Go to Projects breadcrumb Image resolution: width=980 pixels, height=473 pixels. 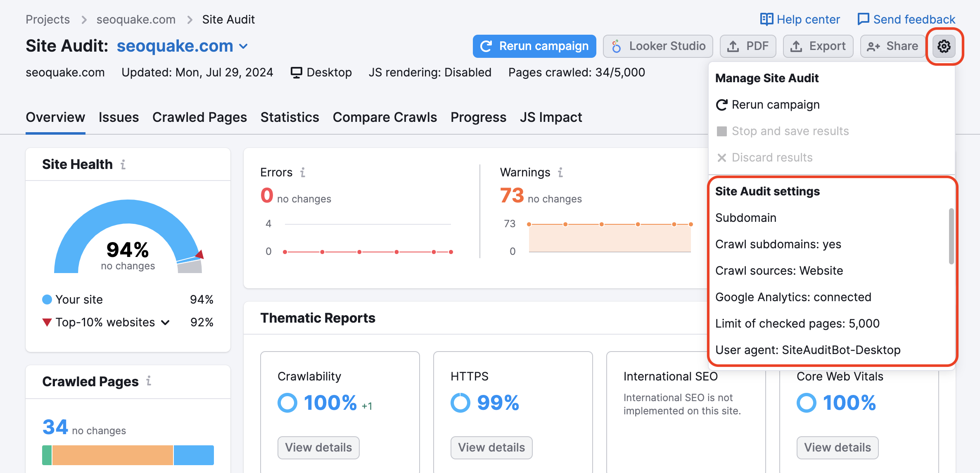[x=48, y=19]
